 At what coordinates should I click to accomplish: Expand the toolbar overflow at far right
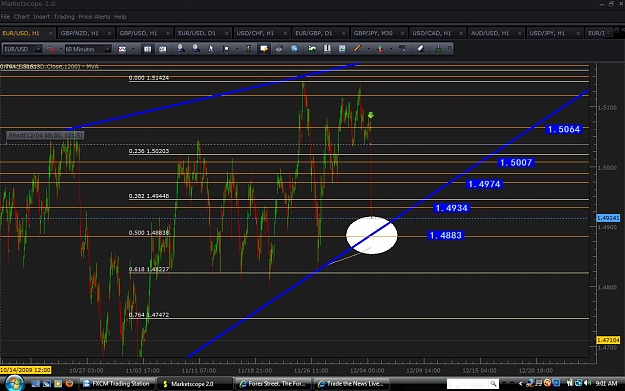pos(450,49)
